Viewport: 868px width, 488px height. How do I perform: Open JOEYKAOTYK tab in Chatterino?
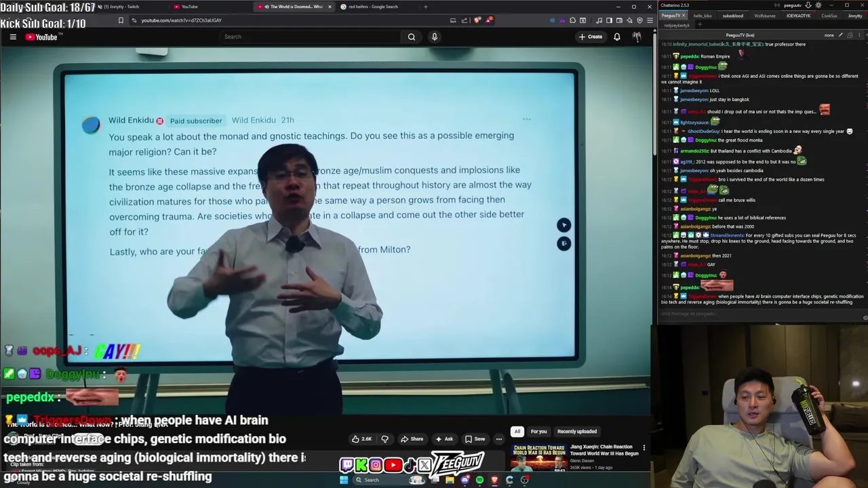point(798,16)
